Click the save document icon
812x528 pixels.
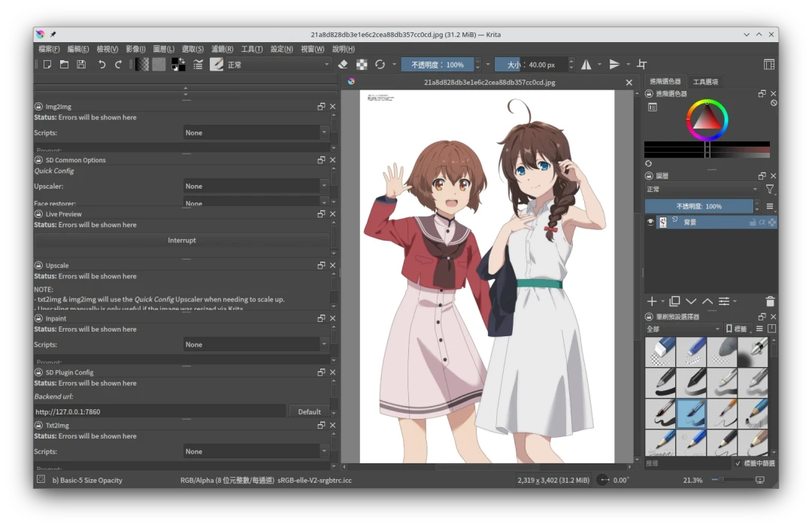81,65
